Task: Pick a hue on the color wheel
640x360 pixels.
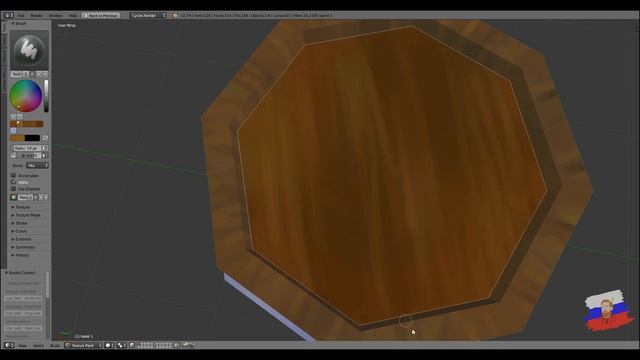Action: tap(26, 96)
